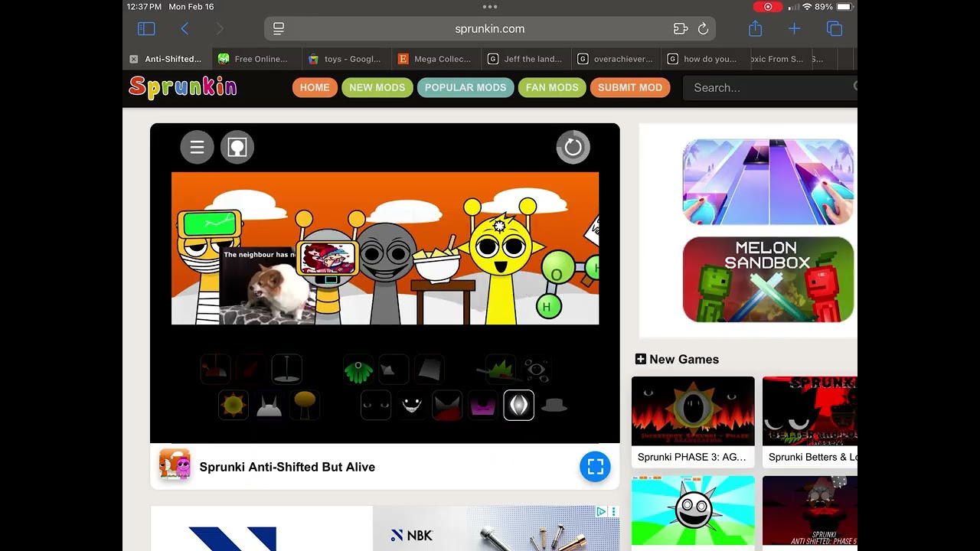The width and height of the screenshot is (980, 551).
Task: Switch to the Free Online tab
Action: [257, 59]
